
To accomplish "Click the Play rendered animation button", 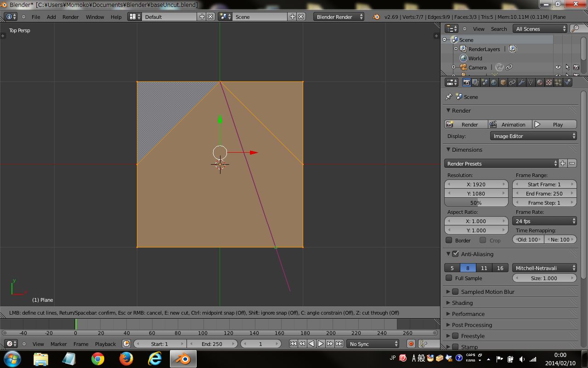I will coord(554,124).
